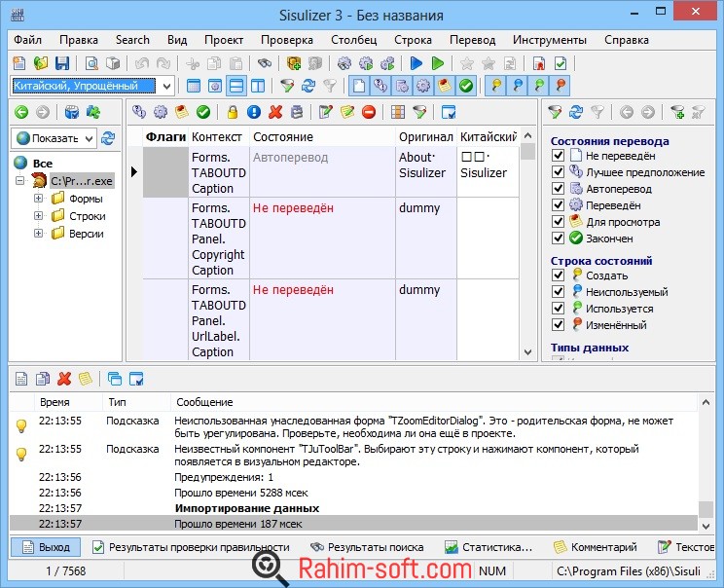Open the Правка menu

click(79, 40)
